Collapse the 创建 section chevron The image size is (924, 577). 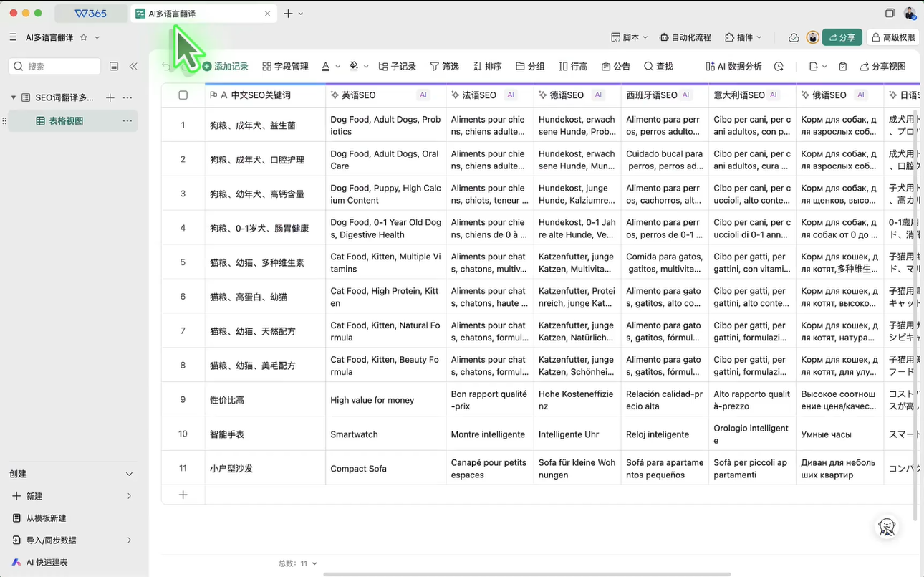pos(130,474)
